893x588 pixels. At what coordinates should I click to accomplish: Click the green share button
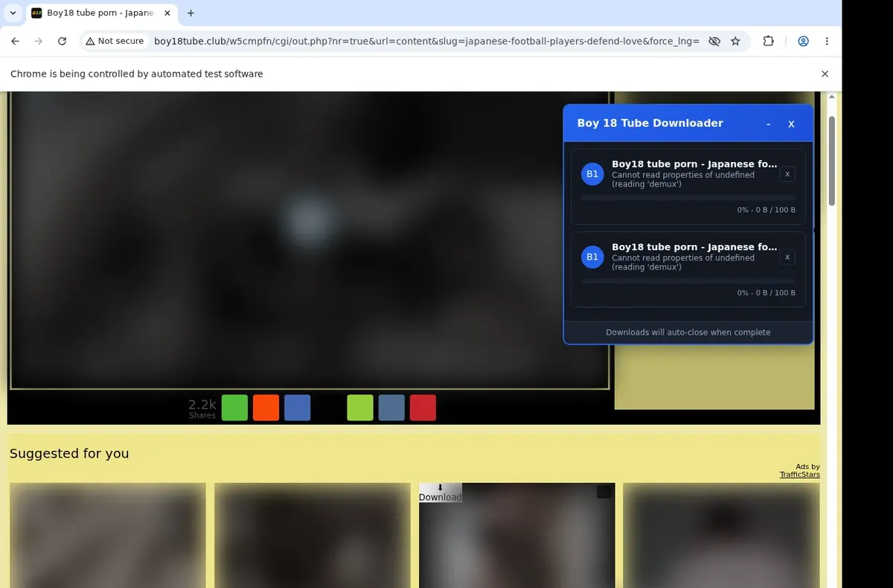pyautogui.click(x=235, y=408)
